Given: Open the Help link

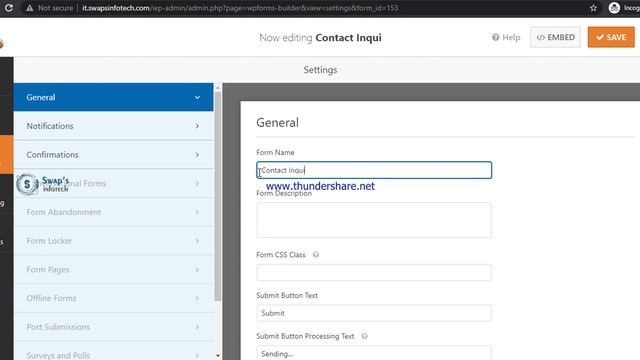Looking at the screenshot, I should coord(506,38).
